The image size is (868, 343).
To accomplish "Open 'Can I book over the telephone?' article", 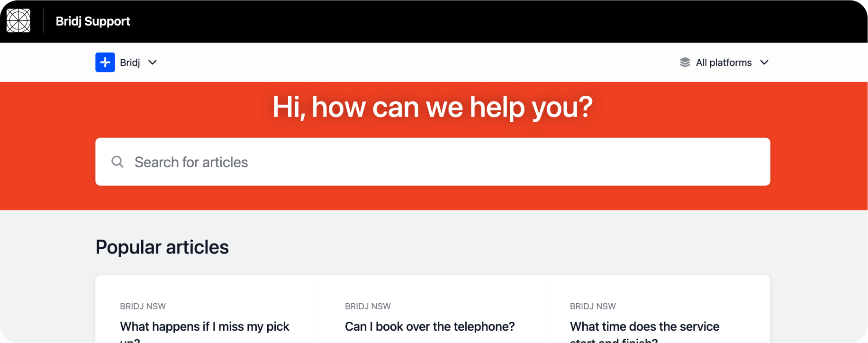I will (430, 327).
